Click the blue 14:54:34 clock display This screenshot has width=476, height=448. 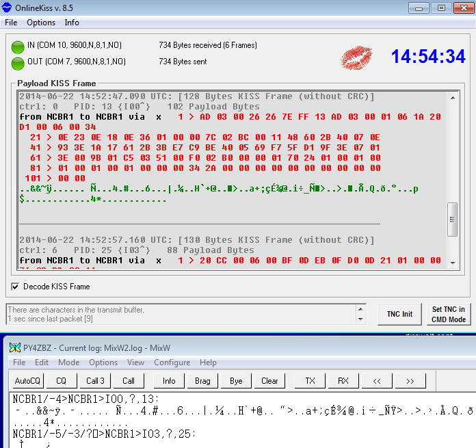428,57
